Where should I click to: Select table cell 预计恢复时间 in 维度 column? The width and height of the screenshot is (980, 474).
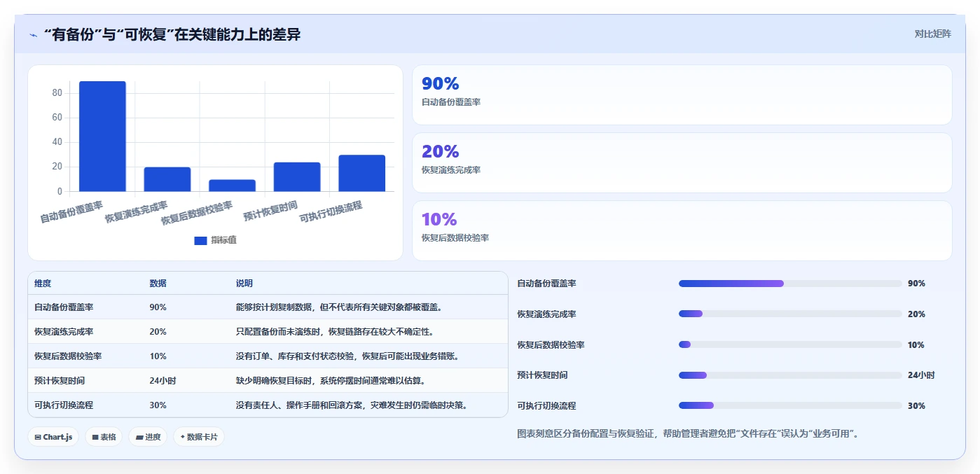60,381
